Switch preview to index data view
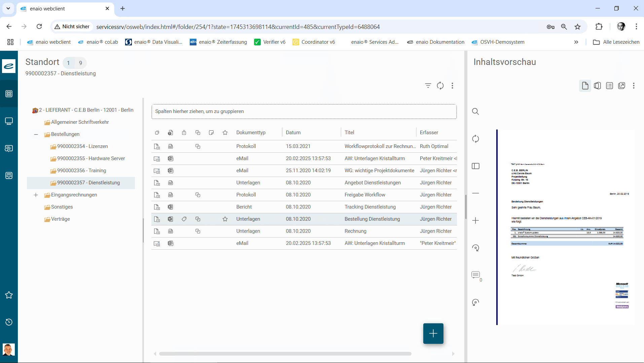This screenshot has height=363, width=644. tap(609, 86)
